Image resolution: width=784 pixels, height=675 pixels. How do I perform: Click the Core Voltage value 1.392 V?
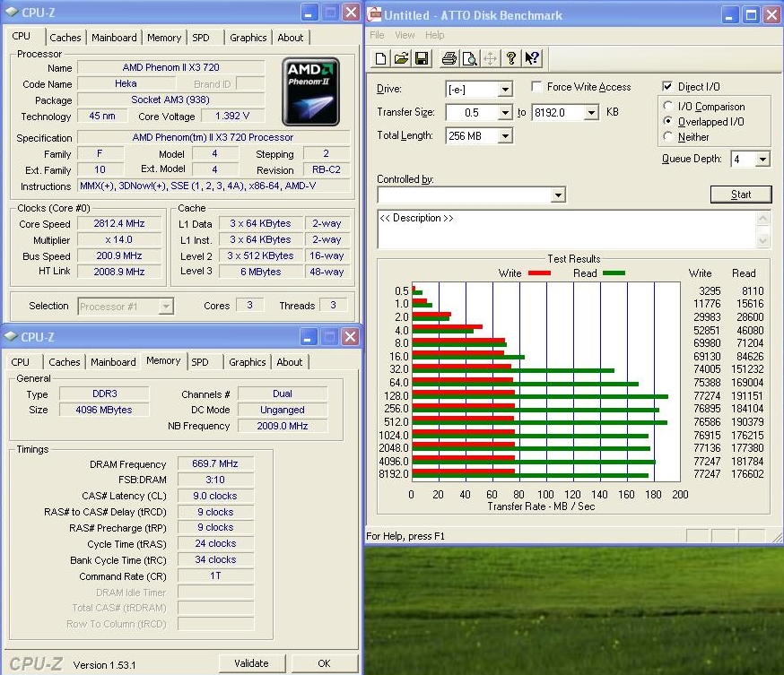coord(232,116)
